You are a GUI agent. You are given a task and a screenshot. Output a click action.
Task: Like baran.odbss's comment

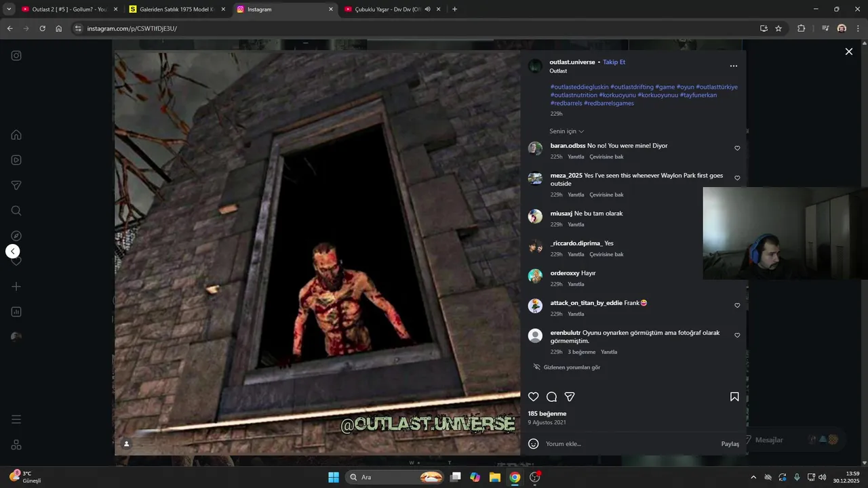tap(737, 148)
